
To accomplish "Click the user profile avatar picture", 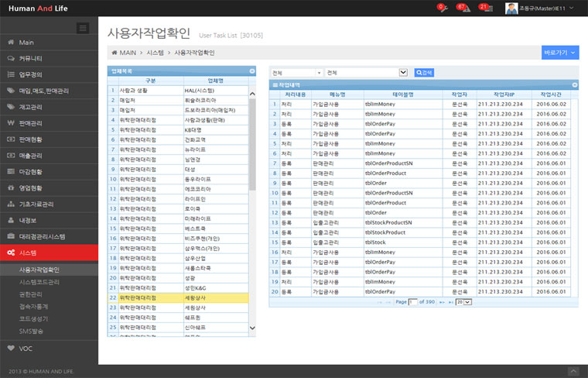I will [x=511, y=9].
